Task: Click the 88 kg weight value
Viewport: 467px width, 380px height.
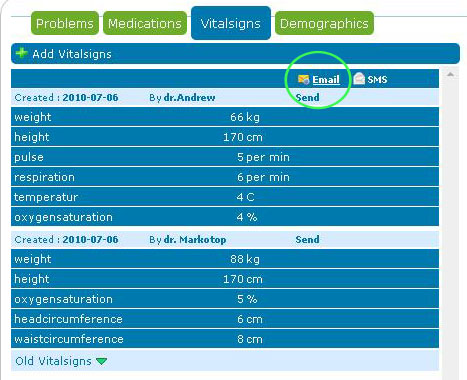Action: click(x=245, y=259)
